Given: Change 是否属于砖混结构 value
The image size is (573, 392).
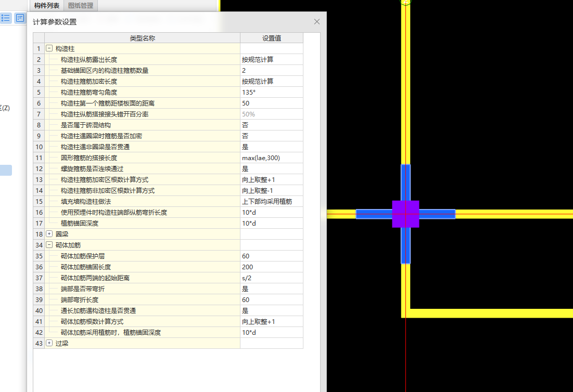Looking at the screenshot, I should coord(272,125).
